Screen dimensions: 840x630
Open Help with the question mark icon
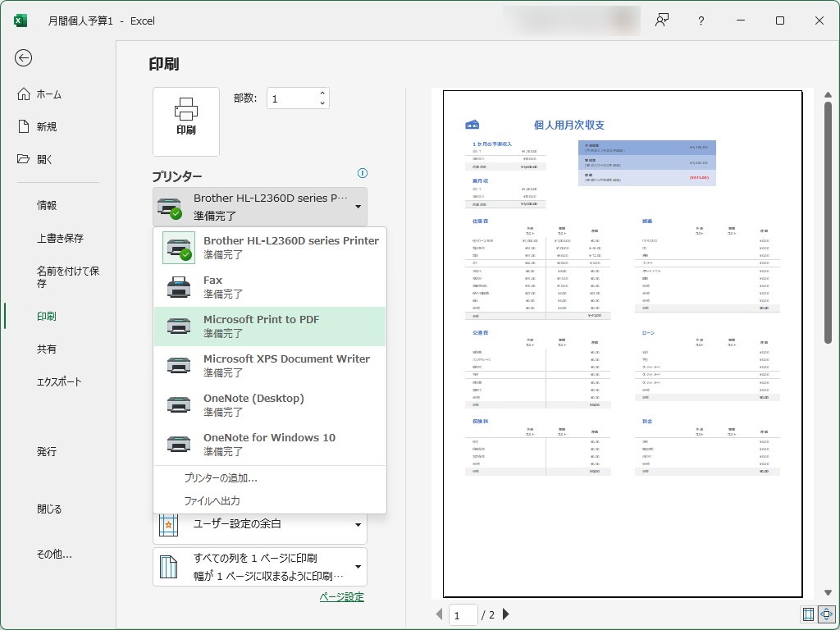pyautogui.click(x=701, y=21)
